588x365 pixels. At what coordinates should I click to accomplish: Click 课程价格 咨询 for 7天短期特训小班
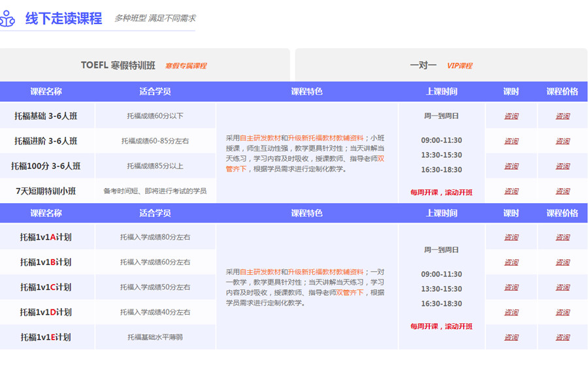pos(563,191)
